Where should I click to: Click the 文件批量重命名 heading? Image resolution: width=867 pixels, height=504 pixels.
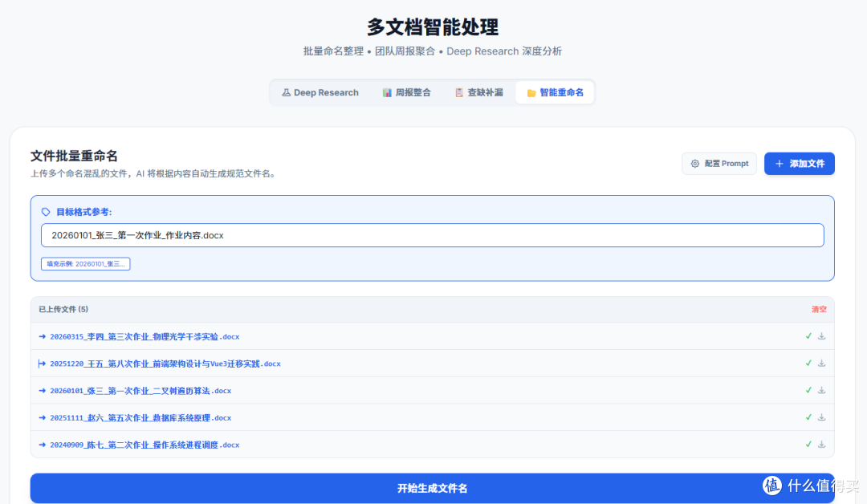click(74, 156)
